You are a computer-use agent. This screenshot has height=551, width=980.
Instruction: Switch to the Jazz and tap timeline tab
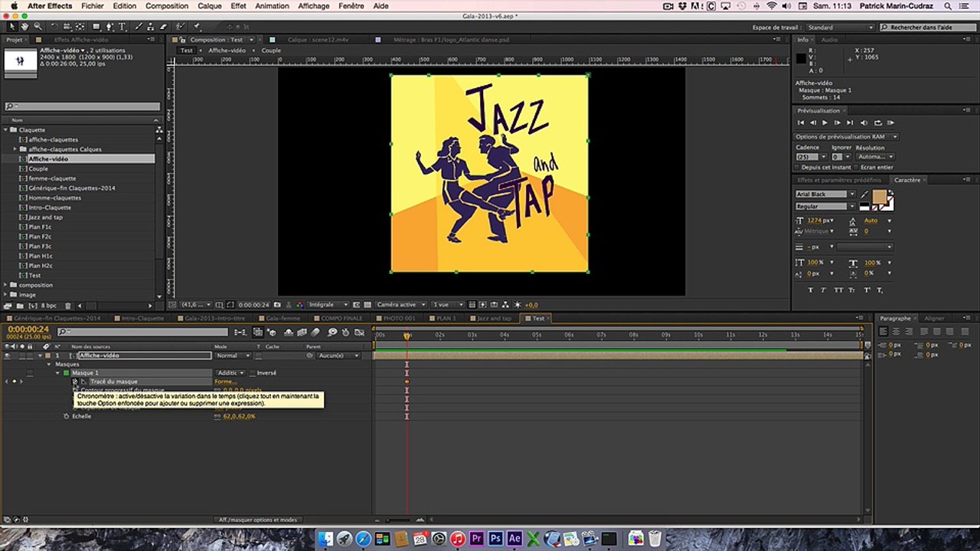point(494,318)
